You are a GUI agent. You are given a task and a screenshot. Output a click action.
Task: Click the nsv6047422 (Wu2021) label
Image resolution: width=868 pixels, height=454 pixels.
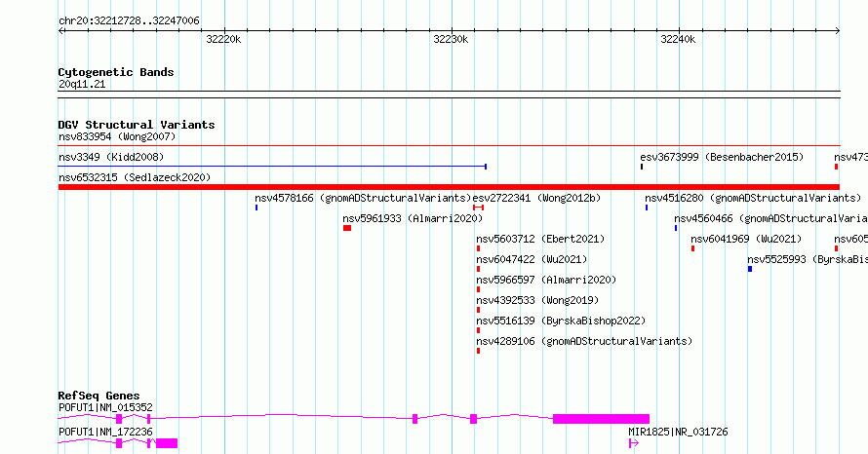pos(532,259)
